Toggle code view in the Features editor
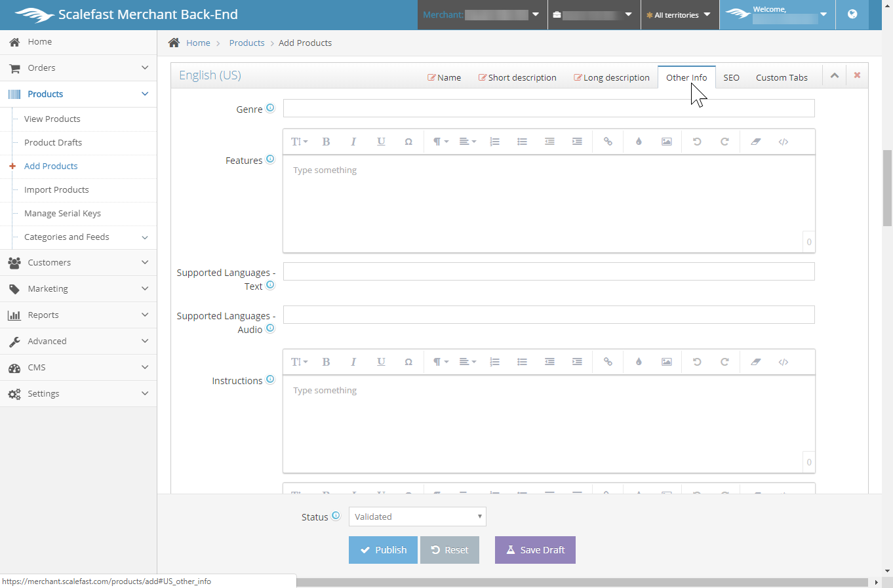The width and height of the screenshot is (893, 588). tap(783, 142)
